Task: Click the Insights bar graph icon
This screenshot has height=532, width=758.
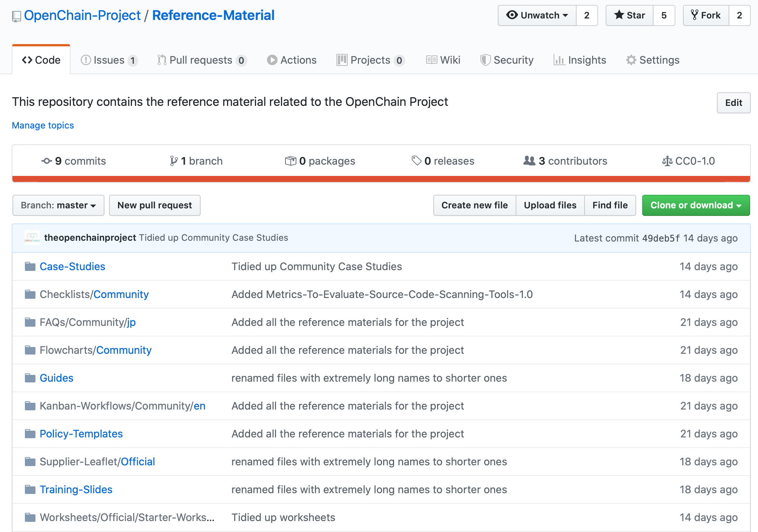Action: tap(559, 60)
